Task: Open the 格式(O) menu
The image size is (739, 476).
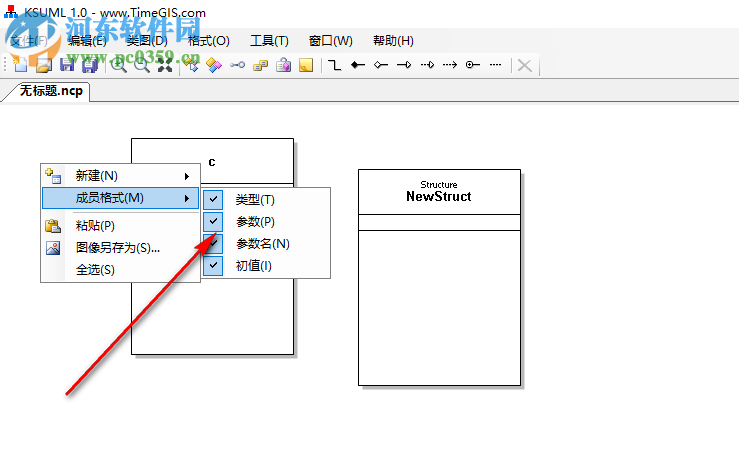Action: pyautogui.click(x=208, y=41)
